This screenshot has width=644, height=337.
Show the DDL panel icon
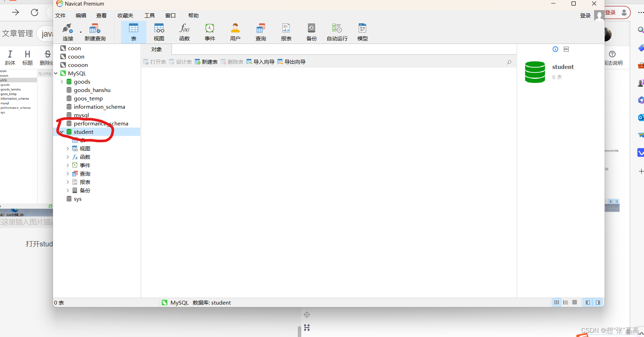click(x=566, y=49)
